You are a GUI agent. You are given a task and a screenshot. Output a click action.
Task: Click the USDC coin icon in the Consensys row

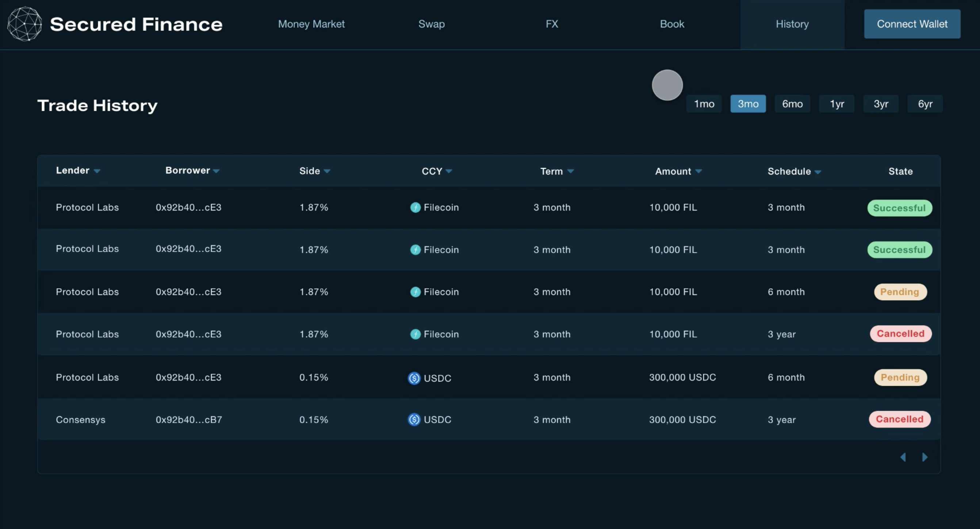(414, 419)
